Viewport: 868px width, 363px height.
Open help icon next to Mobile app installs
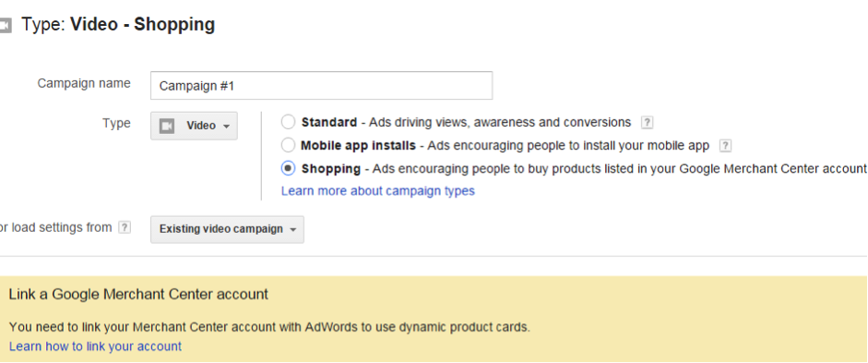tap(725, 146)
